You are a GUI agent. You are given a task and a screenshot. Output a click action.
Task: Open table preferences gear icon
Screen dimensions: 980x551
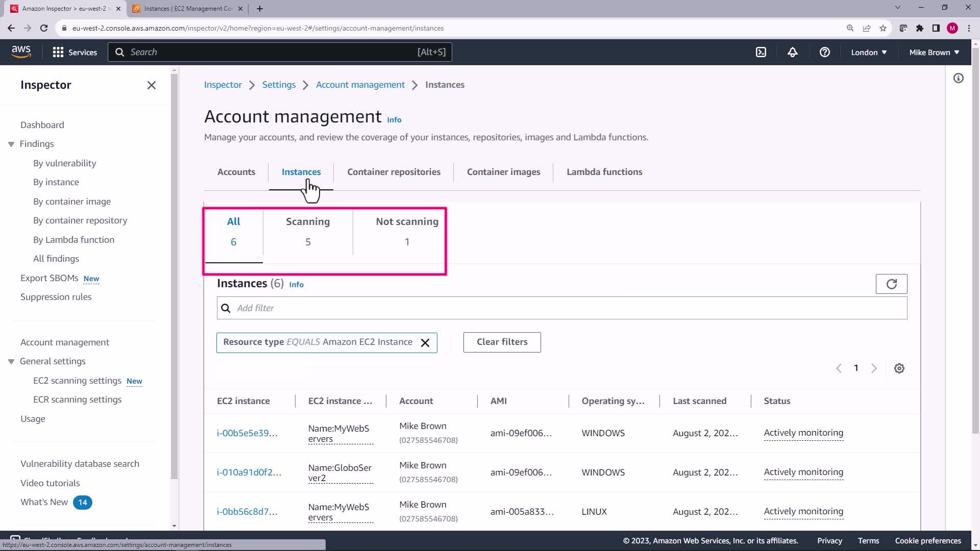click(899, 368)
